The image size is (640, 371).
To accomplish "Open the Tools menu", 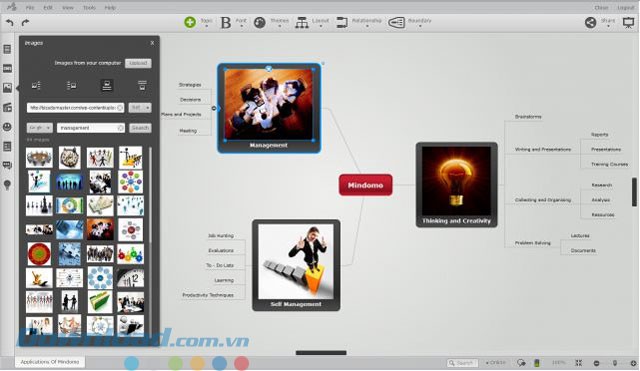I will (89, 8).
